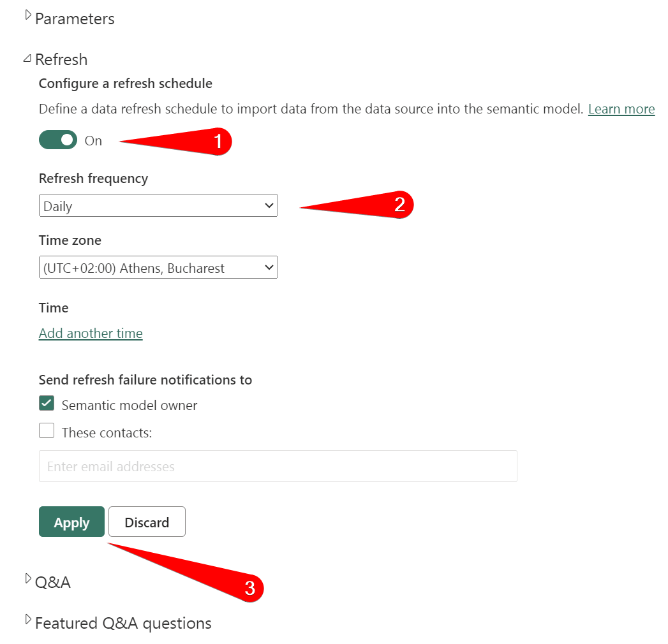Enable the These contacts checkbox
Viewport: 668px width, 644px height.
point(47,430)
